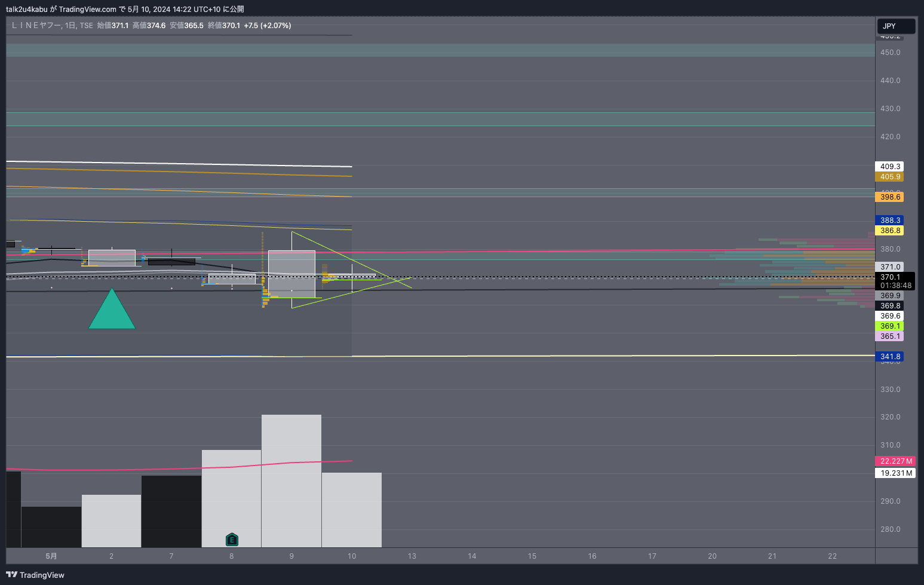924x585 pixels.
Task: Click the 290.0 axis price
Action: pos(890,501)
